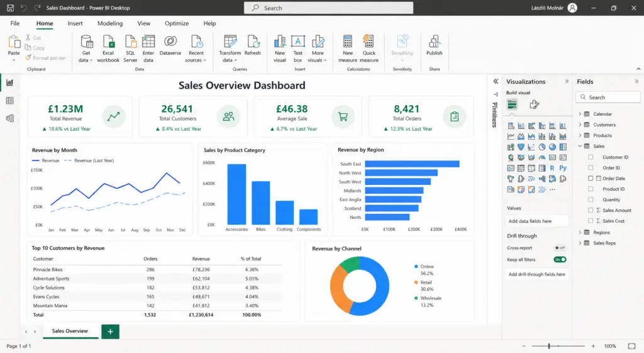Click the zoom in plus button
The height and width of the screenshot is (353, 644).
click(593, 346)
